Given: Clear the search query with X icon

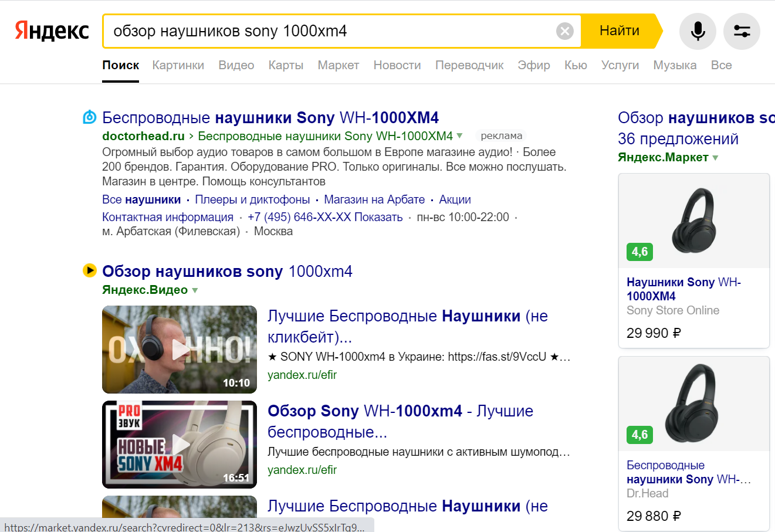Looking at the screenshot, I should (565, 31).
